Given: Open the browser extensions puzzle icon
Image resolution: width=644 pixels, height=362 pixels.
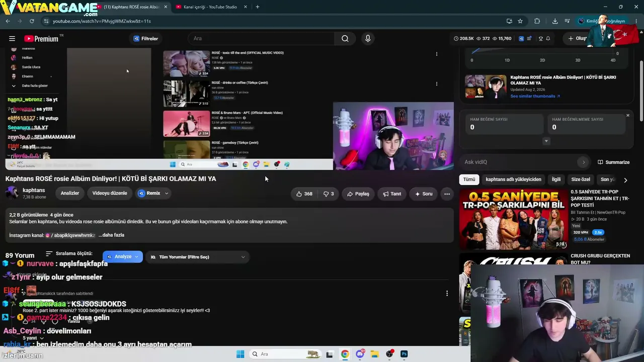Looking at the screenshot, I should click(x=537, y=21).
